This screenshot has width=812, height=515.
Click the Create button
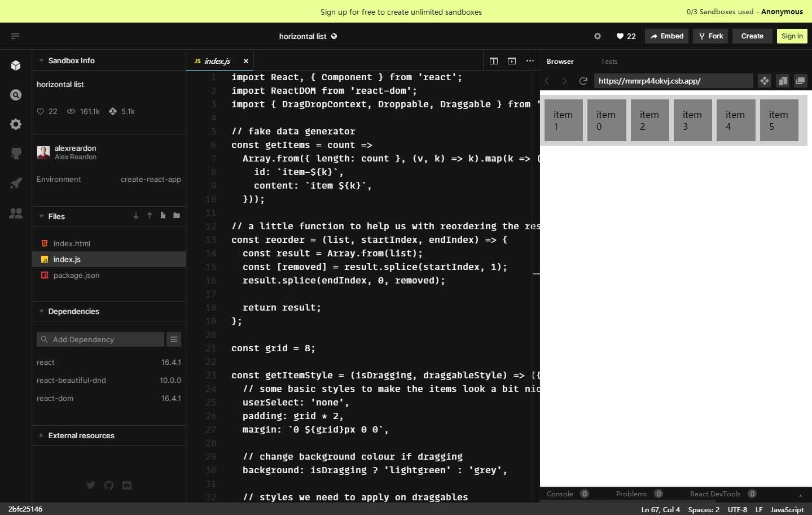752,36
